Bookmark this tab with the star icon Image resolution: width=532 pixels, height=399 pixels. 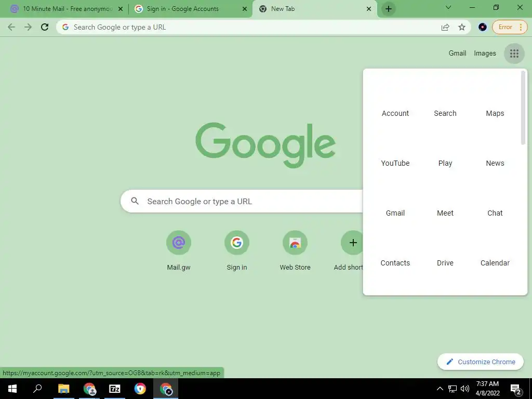tap(462, 27)
